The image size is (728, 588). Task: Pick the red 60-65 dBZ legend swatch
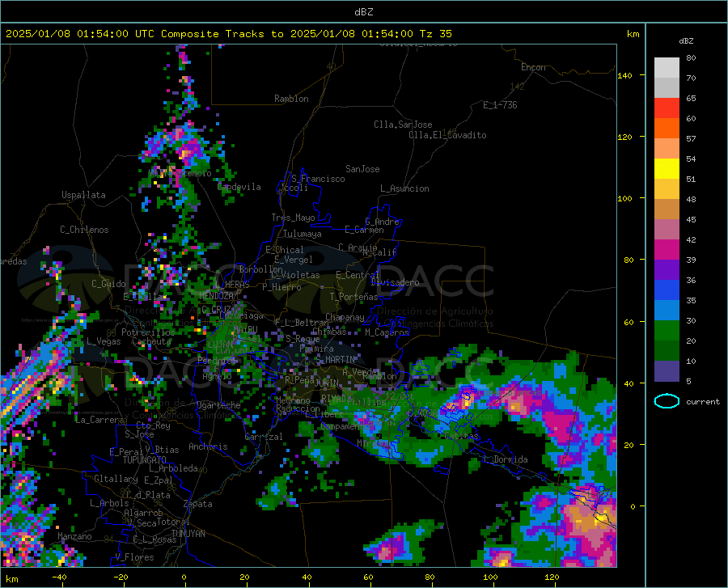click(667, 108)
